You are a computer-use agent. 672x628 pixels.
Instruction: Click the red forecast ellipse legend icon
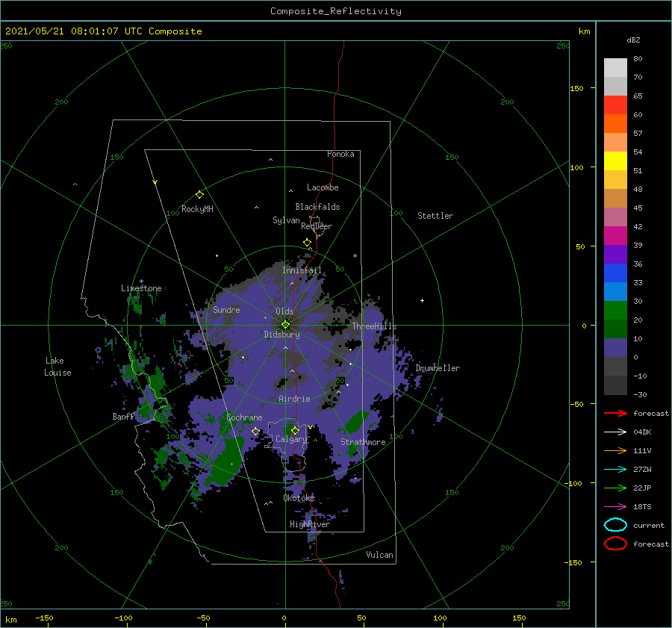[615, 544]
